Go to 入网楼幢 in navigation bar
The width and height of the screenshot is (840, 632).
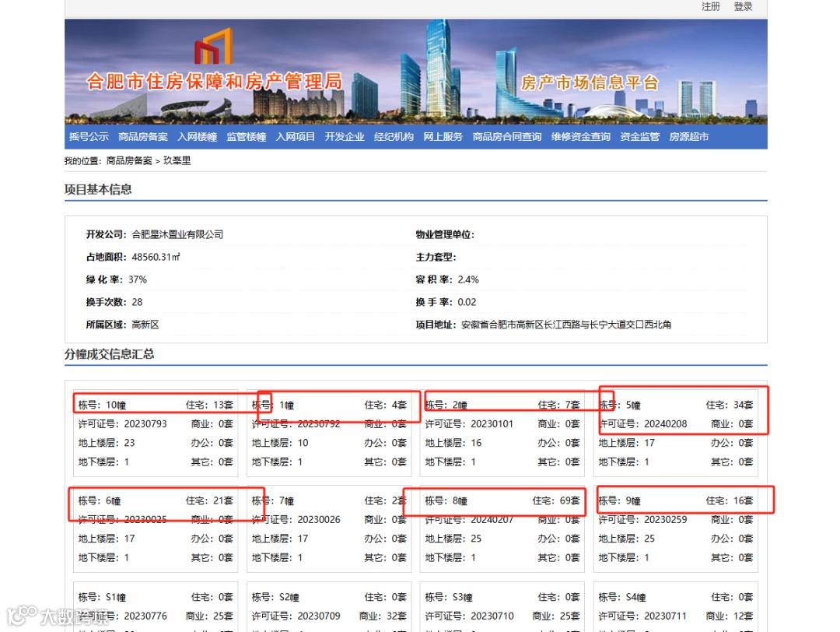(197, 137)
